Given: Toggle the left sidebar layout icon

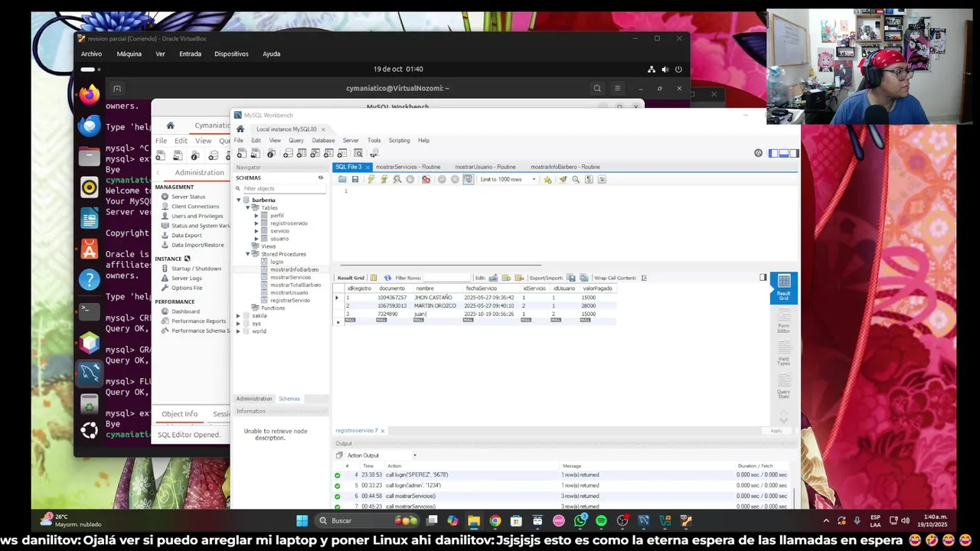Looking at the screenshot, I should (x=774, y=153).
